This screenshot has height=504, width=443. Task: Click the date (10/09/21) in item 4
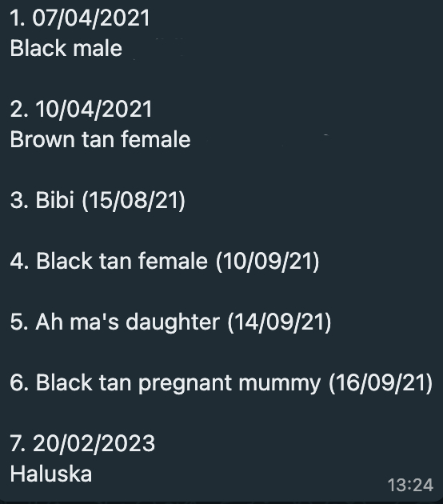pyautogui.click(x=268, y=262)
